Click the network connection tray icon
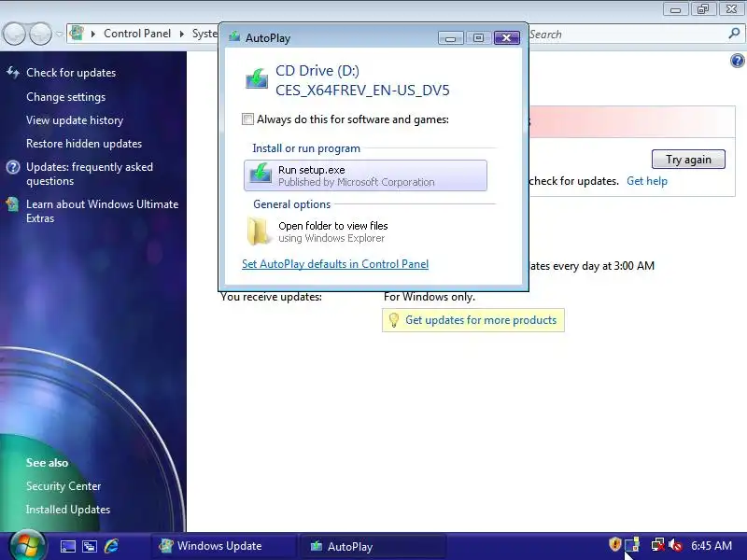This screenshot has width=747, height=560. click(658, 544)
